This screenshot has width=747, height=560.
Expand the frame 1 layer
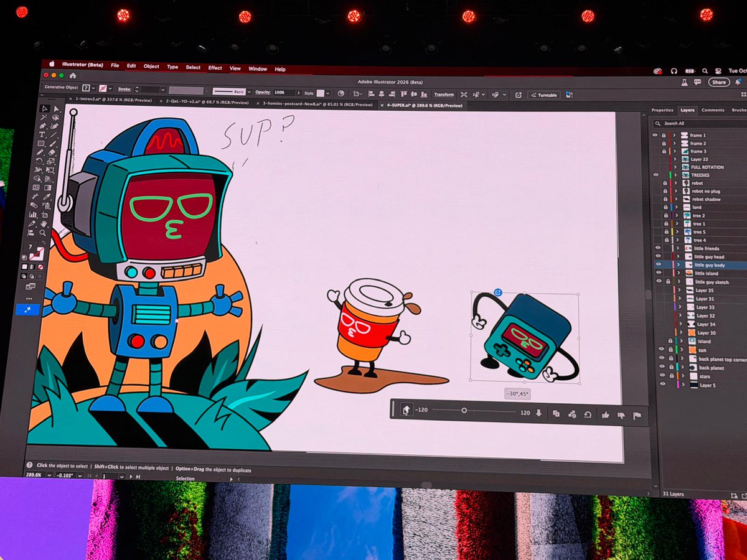(x=675, y=135)
